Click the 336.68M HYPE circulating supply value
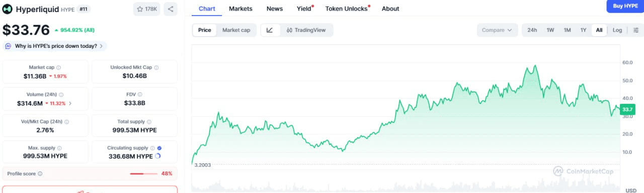The image size is (644, 193). [x=130, y=156]
